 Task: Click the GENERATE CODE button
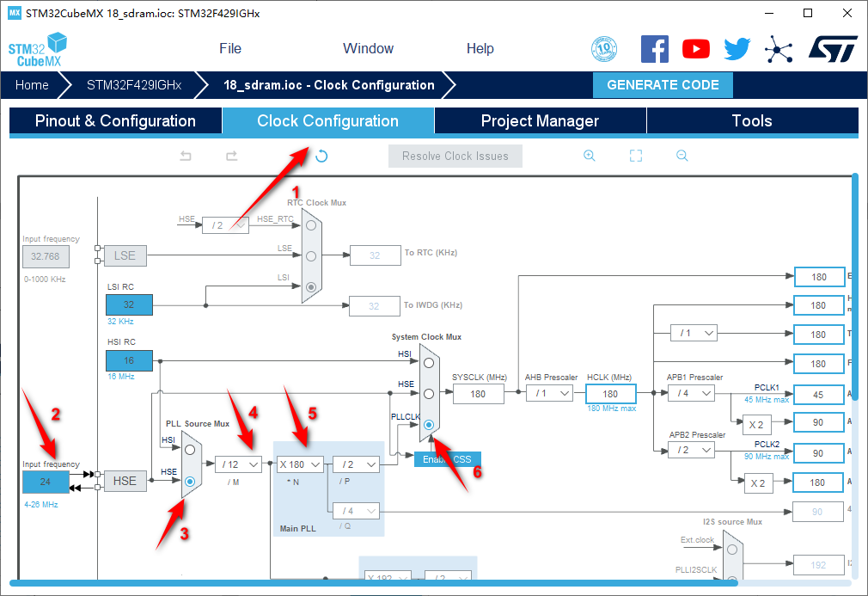[x=663, y=85]
